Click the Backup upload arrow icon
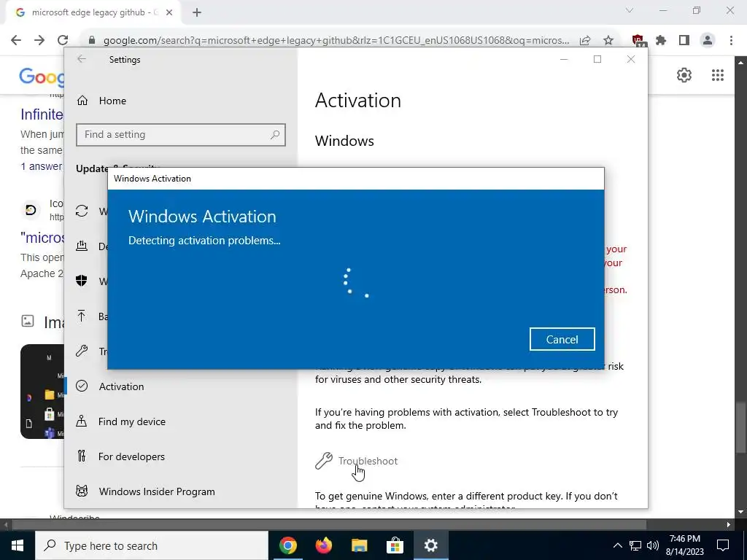 coord(82,316)
